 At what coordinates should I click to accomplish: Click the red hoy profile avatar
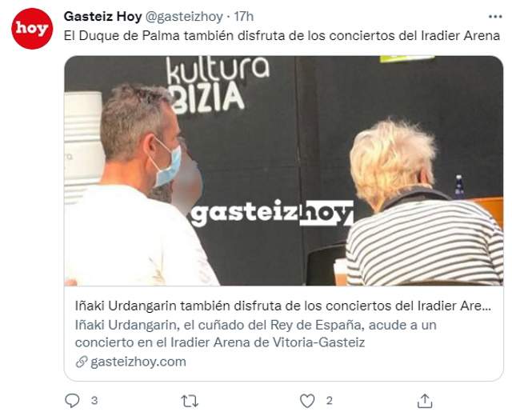(32, 29)
